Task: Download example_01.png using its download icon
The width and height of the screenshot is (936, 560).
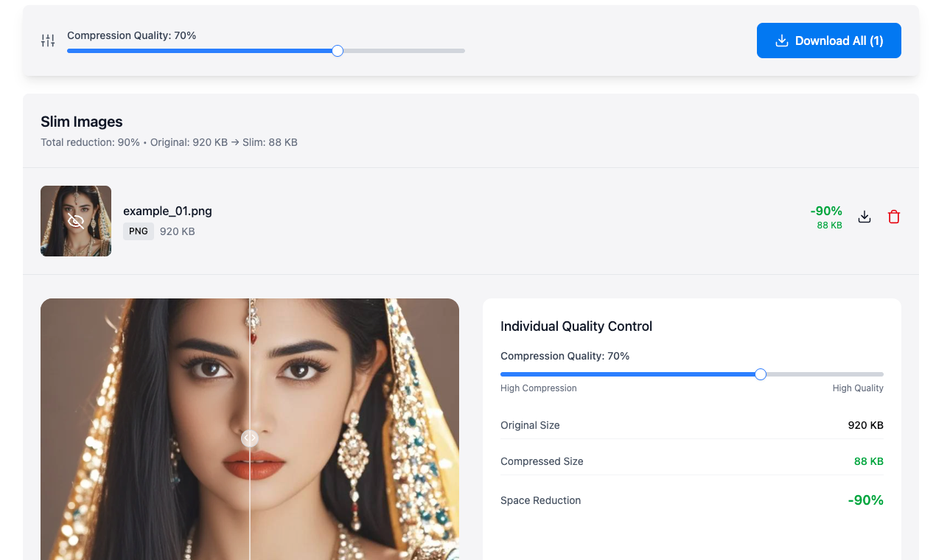Action: (865, 217)
